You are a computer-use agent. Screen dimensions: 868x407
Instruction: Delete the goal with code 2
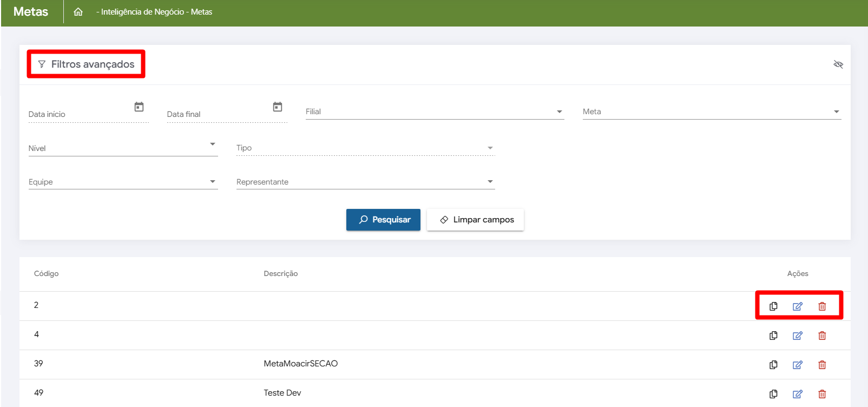822,306
